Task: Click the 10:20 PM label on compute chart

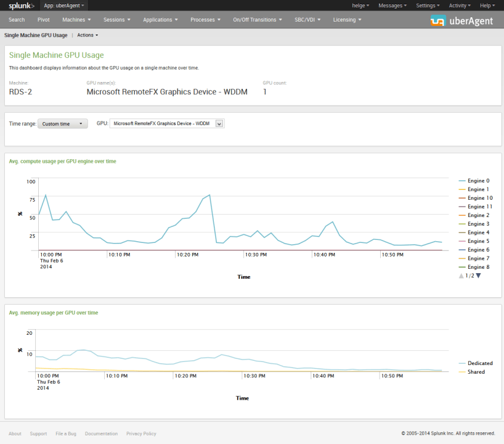Action: click(x=187, y=255)
